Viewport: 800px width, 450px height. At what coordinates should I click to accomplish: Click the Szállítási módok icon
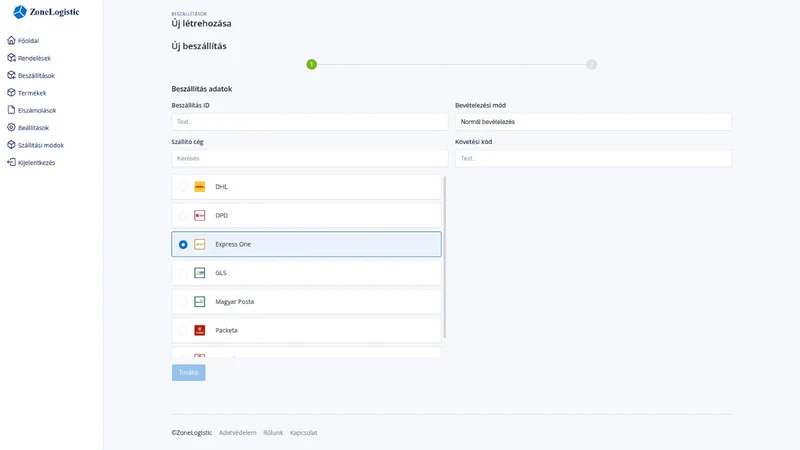point(11,144)
